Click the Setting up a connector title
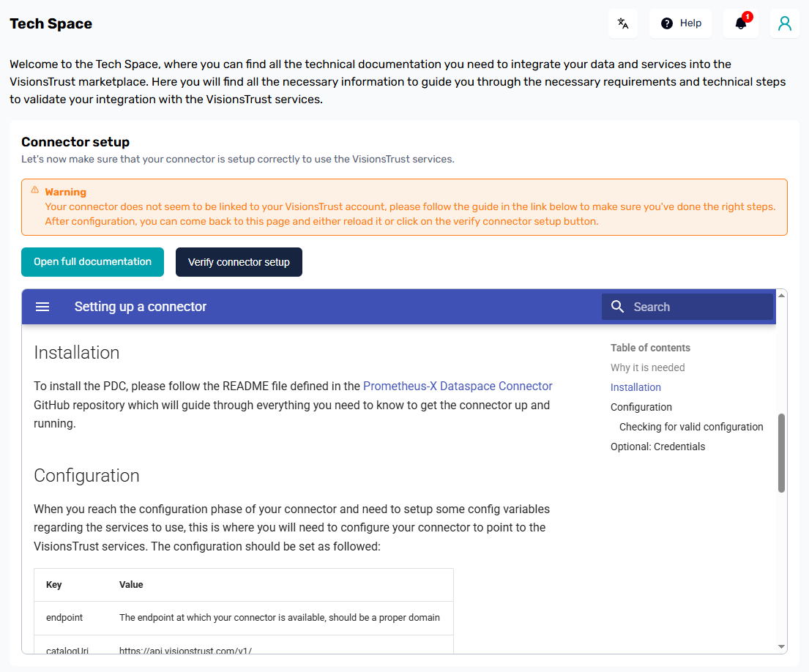809x672 pixels. point(141,307)
